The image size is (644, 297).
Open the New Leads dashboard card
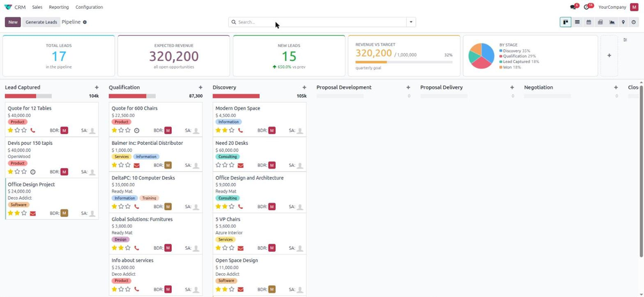pos(289,56)
